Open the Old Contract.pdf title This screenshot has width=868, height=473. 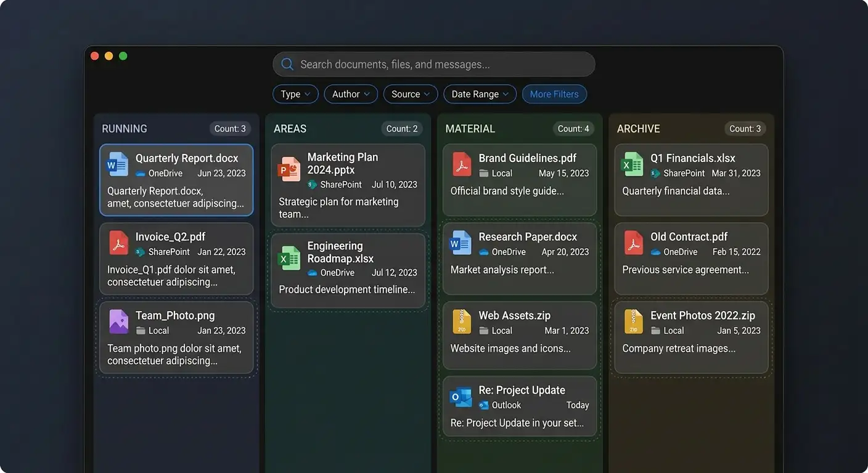click(x=689, y=237)
